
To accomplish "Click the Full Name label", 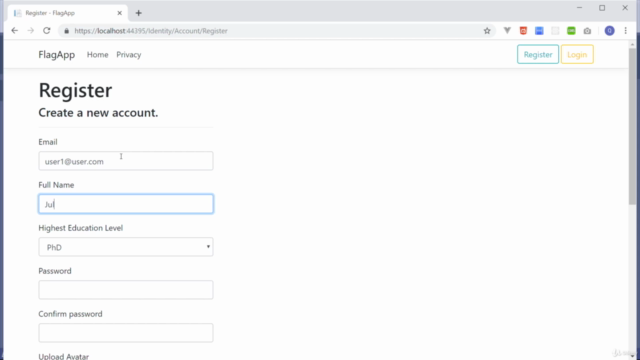I will click(56, 185).
